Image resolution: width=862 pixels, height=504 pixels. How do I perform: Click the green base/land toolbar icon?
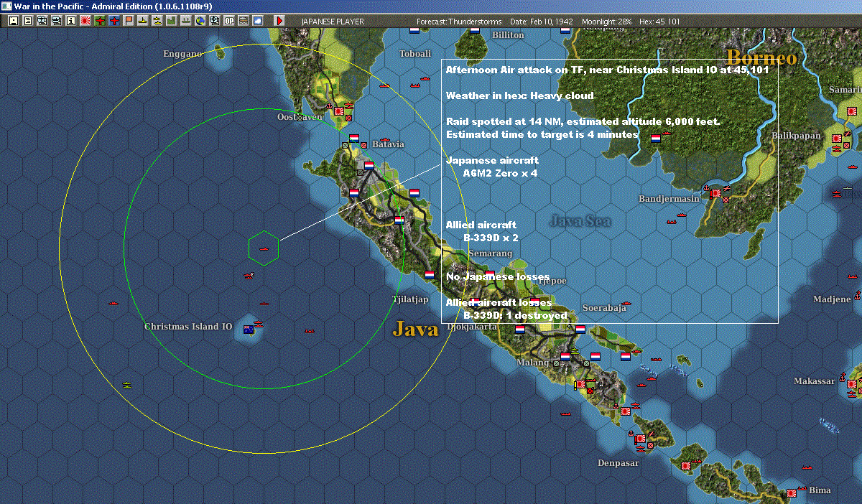coord(171,21)
